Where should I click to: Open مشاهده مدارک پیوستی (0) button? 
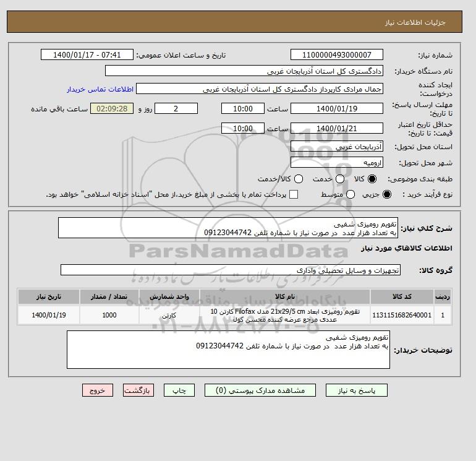point(260,390)
